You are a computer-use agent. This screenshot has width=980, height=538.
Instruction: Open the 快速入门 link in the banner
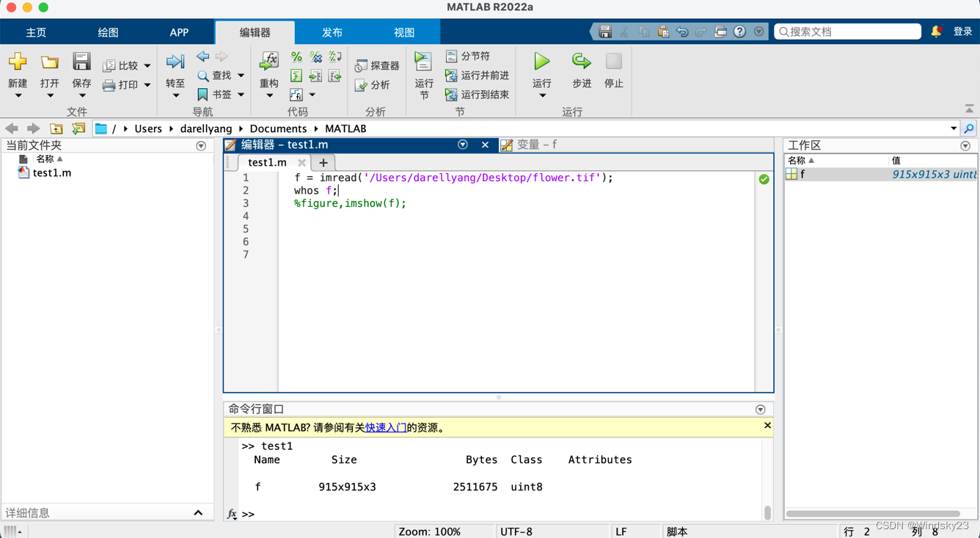tap(386, 426)
